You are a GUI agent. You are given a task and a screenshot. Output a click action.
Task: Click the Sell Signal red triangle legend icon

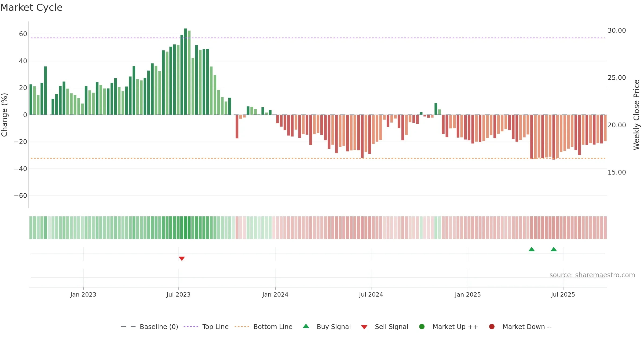[x=364, y=327]
